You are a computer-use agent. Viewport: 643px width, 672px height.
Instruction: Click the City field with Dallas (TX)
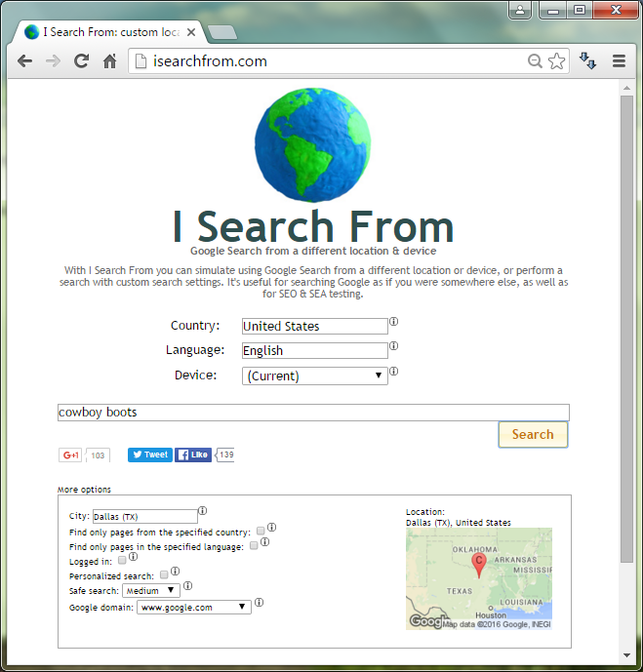coord(144,516)
